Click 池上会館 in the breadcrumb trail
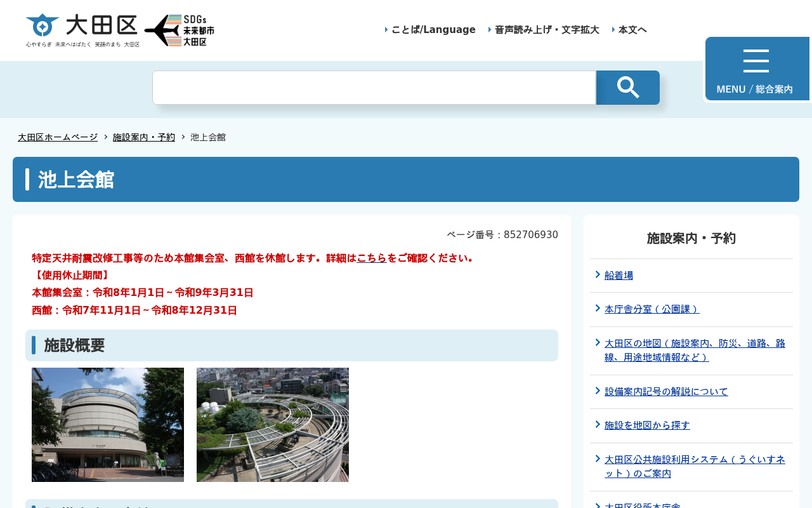This screenshot has height=508, width=812. coord(208,137)
